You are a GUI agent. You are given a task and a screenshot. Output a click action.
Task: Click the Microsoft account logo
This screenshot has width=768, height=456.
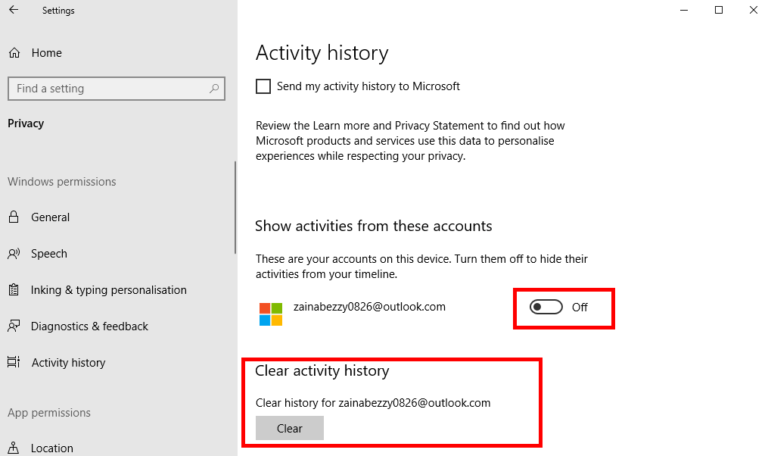pos(271,314)
